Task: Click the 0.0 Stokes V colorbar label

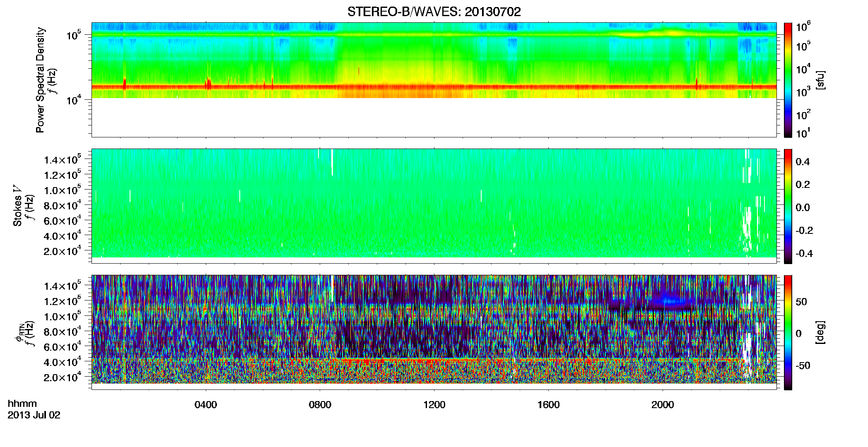Action: (x=803, y=207)
